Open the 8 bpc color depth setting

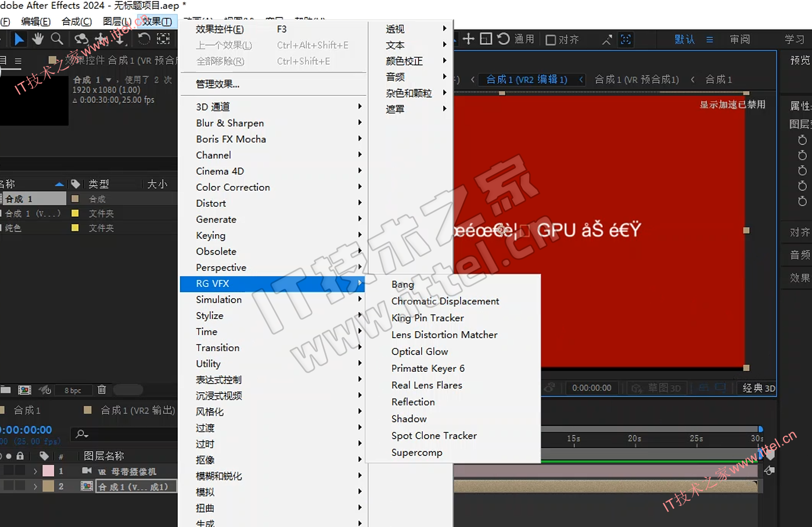[73, 390]
